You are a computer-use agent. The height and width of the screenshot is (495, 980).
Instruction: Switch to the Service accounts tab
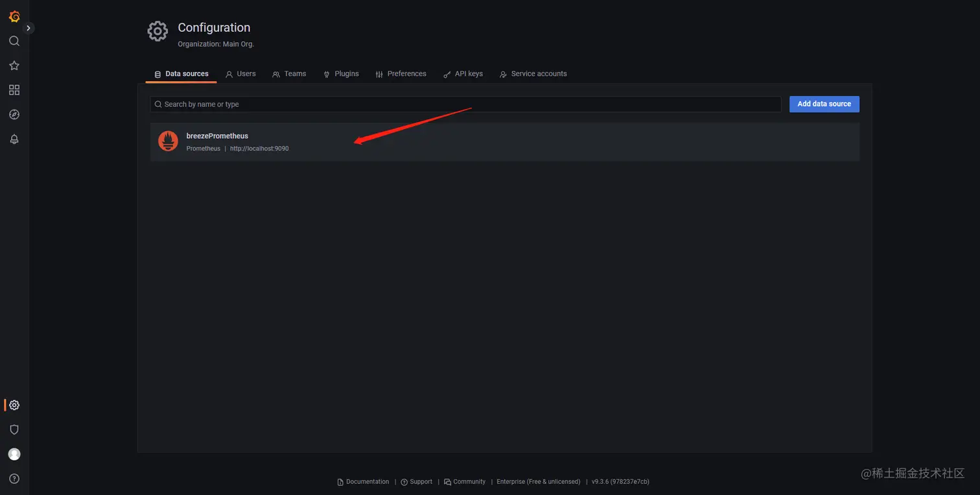click(533, 74)
